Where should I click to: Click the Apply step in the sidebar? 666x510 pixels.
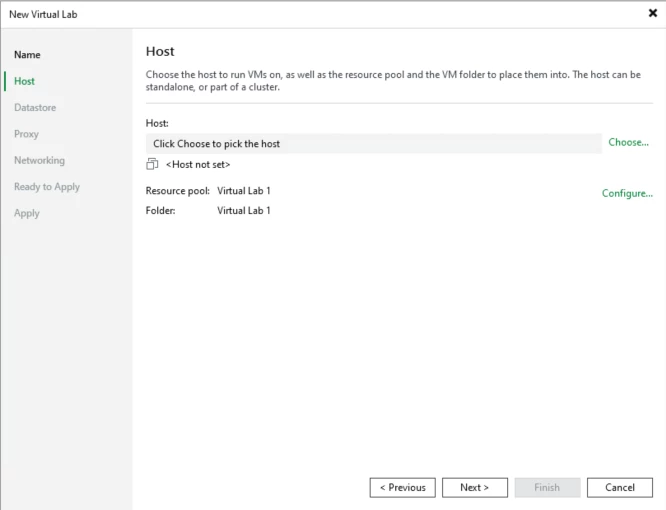point(27,213)
